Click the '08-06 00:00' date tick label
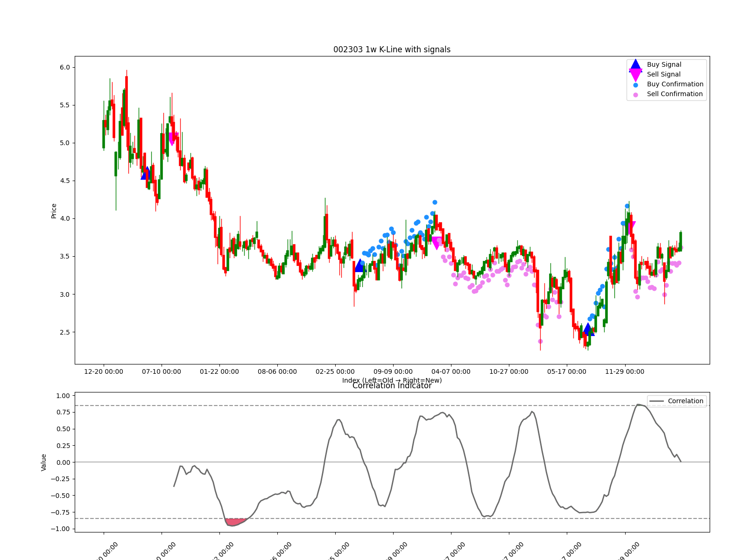Viewport: 747px width, 560px height. 277,372
